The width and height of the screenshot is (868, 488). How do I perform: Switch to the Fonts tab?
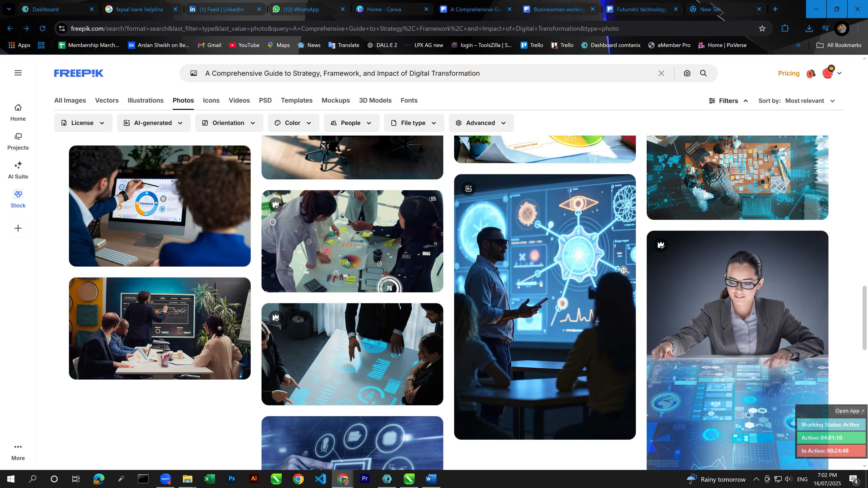click(x=409, y=100)
